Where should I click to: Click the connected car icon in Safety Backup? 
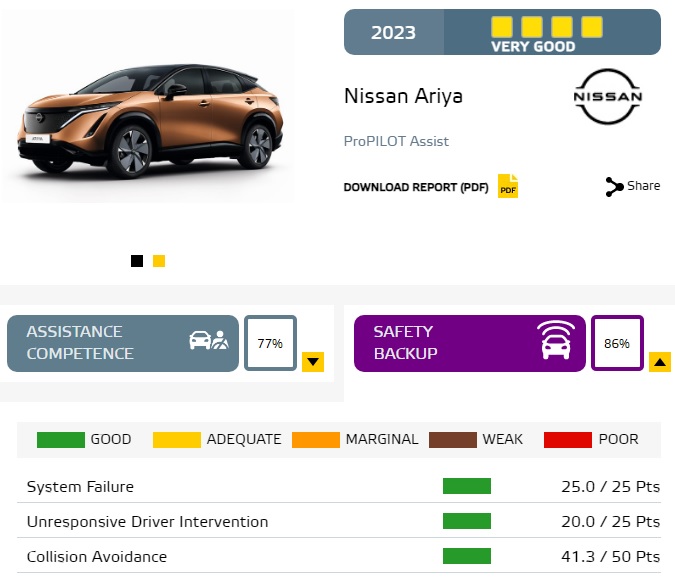click(x=556, y=340)
